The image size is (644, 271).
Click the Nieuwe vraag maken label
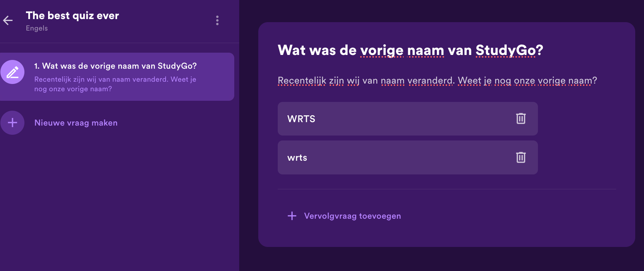click(76, 123)
